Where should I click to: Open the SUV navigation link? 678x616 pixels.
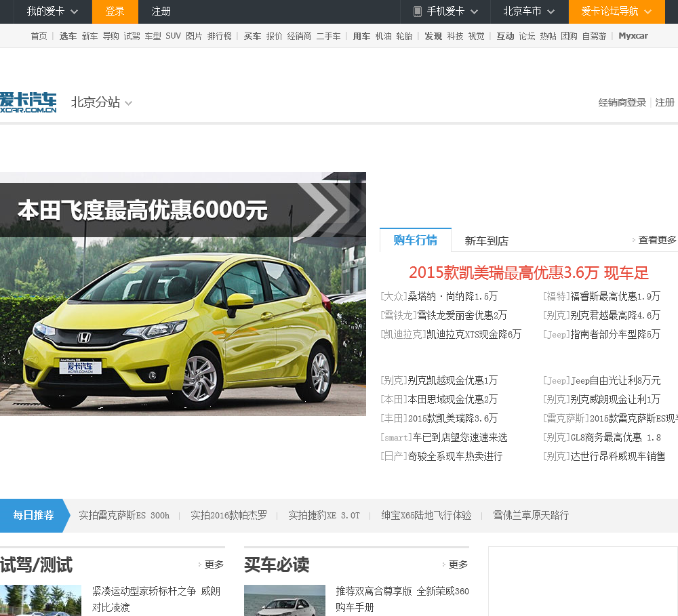click(173, 36)
